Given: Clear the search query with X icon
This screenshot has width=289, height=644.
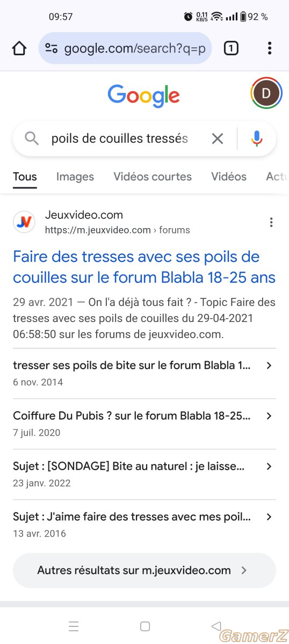Looking at the screenshot, I should (x=218, y=139).
